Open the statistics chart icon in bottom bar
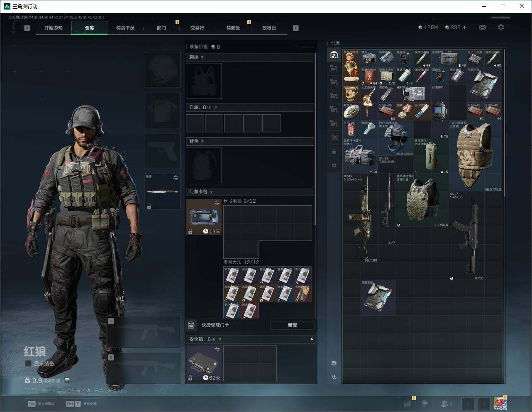The image size is (532, 412). 408,404
